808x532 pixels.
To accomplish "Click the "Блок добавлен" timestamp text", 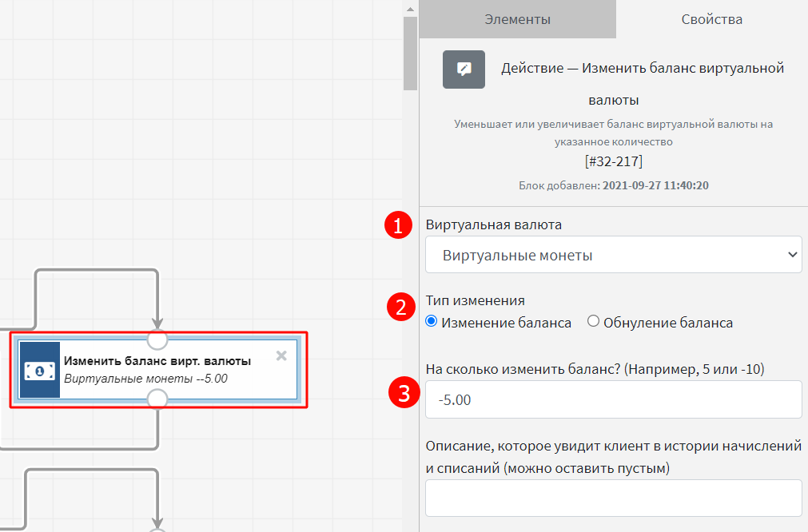I will click(x=613, y=185).
